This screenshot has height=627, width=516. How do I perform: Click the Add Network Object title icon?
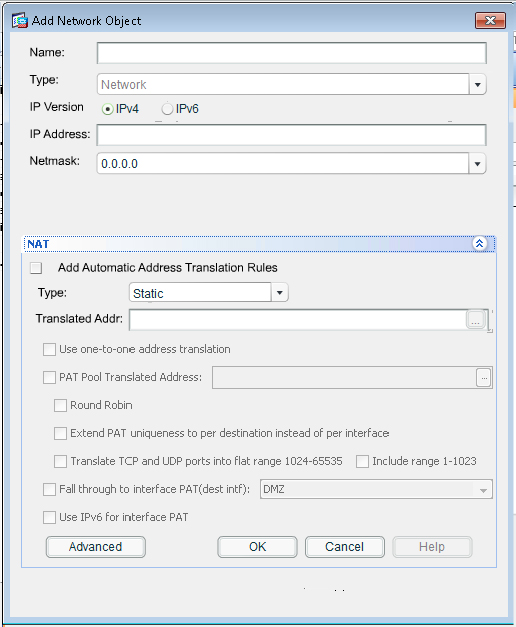pos(20,20)
